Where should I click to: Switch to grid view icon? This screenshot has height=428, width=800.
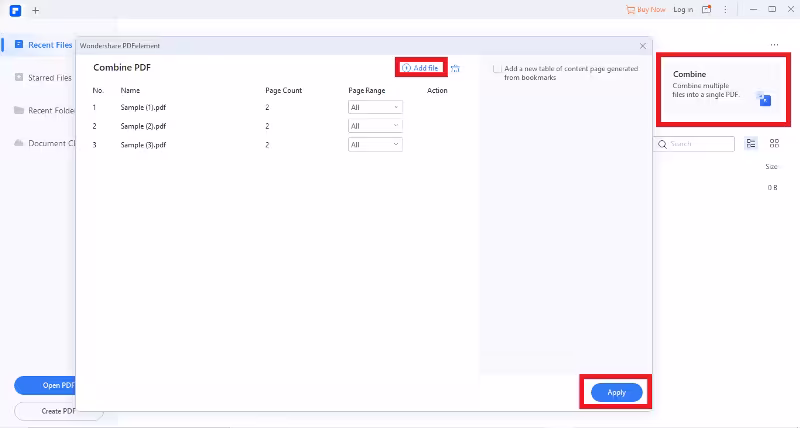click(x=774, y=143)
